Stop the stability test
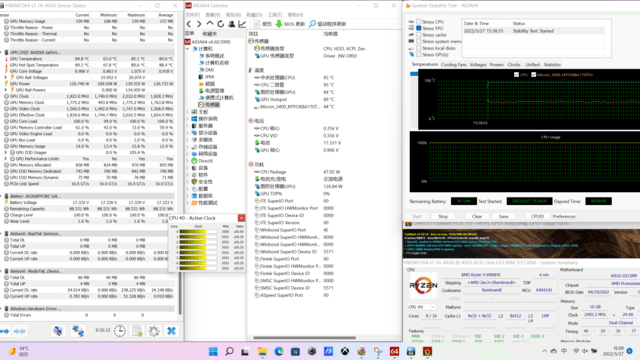640x360 pixels. (443, 216)
